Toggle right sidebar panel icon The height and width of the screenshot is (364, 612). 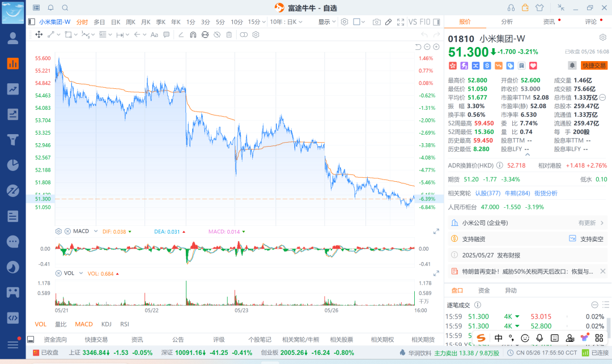(436, 22)
